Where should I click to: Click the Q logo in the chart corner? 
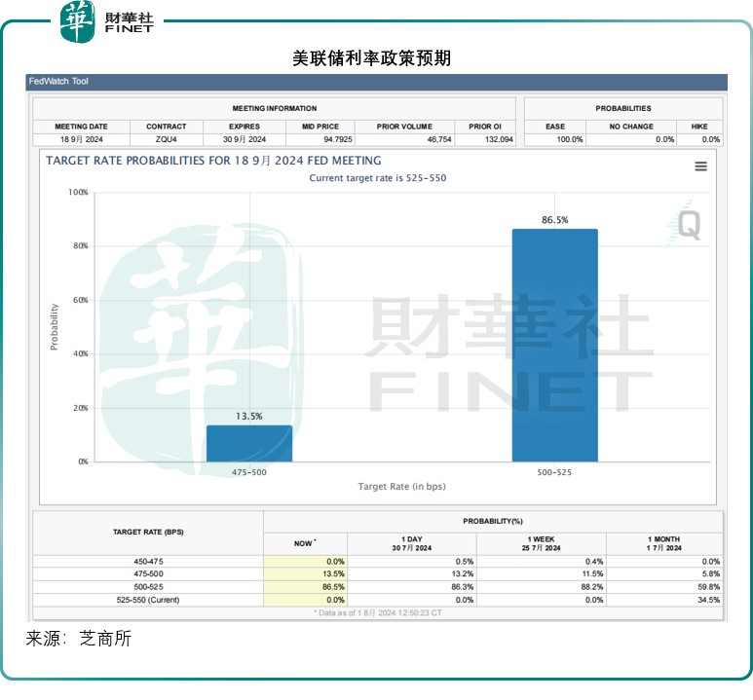click(x=688, y=225)
